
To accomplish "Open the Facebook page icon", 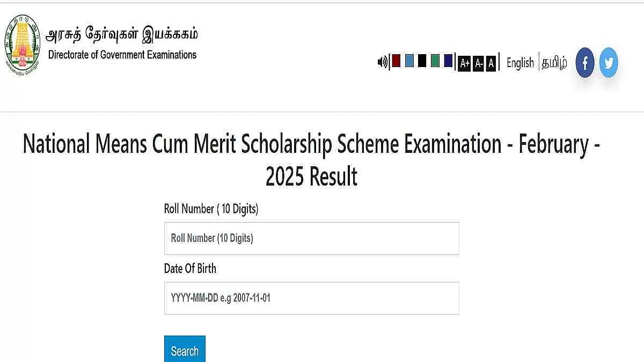I will [x=584, y=62].
